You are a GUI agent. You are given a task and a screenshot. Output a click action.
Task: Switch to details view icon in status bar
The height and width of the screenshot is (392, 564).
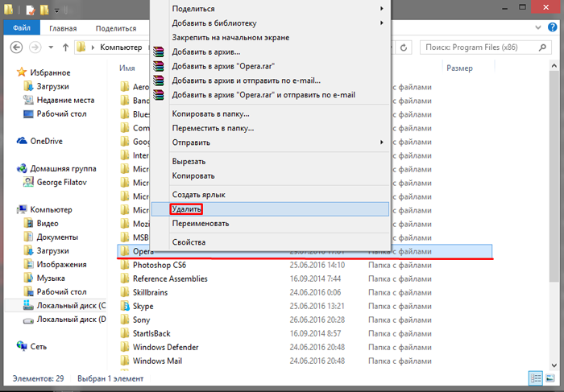(x=536, y=378)
